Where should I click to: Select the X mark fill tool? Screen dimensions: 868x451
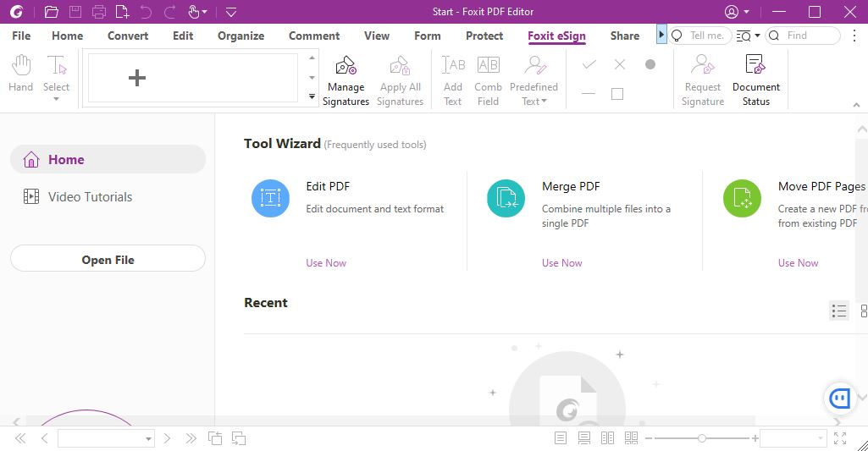click(x=620, y=65)
